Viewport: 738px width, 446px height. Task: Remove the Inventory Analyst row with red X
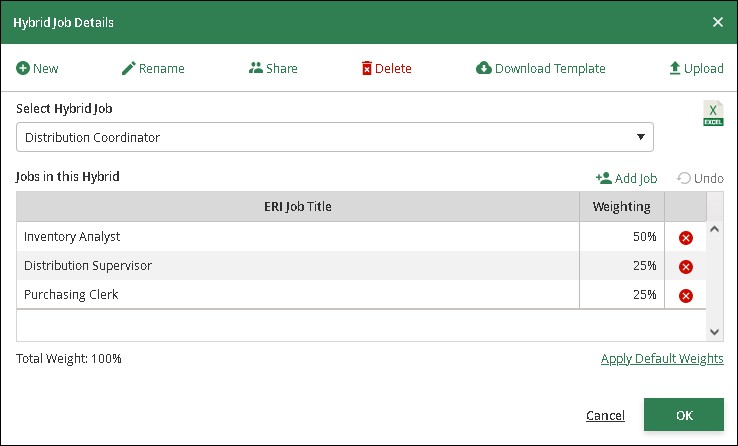pos(685,238)
